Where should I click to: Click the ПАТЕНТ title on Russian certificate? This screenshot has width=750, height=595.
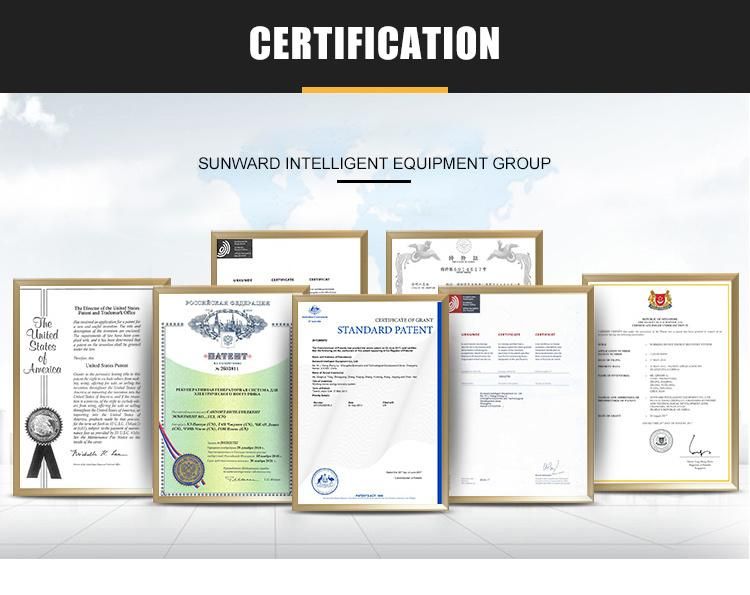coord(228,356)
